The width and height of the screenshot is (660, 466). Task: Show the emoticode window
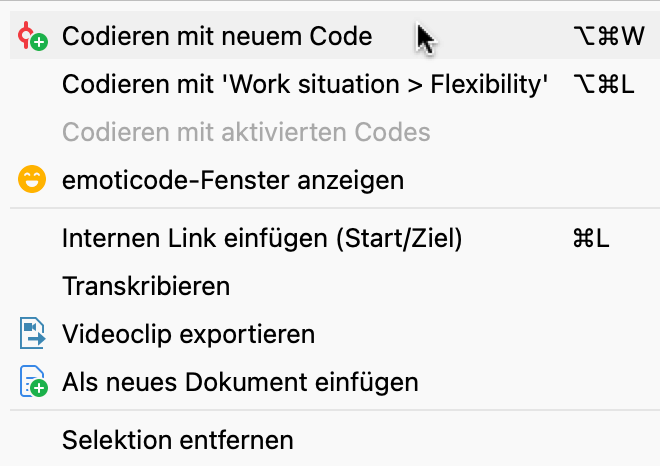pos(233,181)
